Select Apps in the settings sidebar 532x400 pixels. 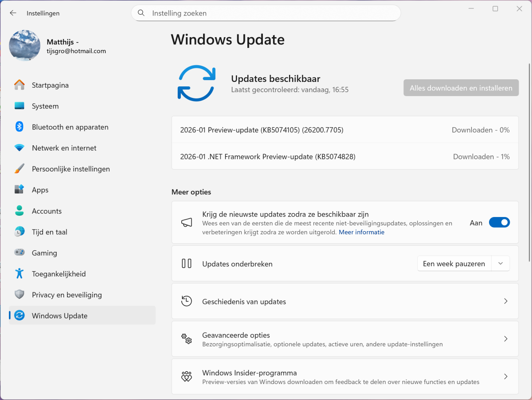(40, 190)
